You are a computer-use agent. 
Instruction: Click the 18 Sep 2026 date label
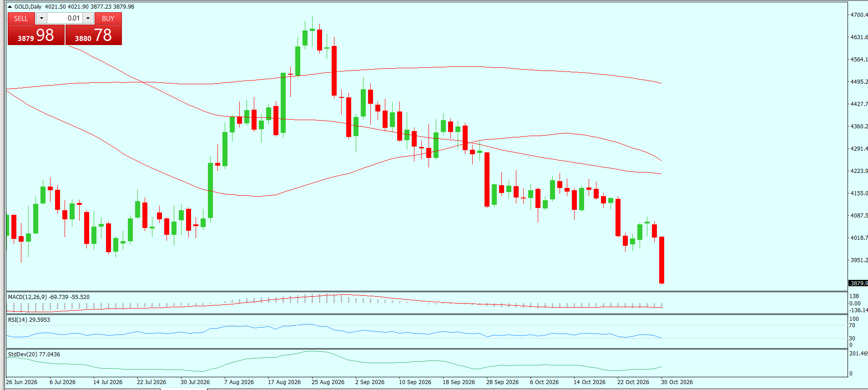point(459,382)
